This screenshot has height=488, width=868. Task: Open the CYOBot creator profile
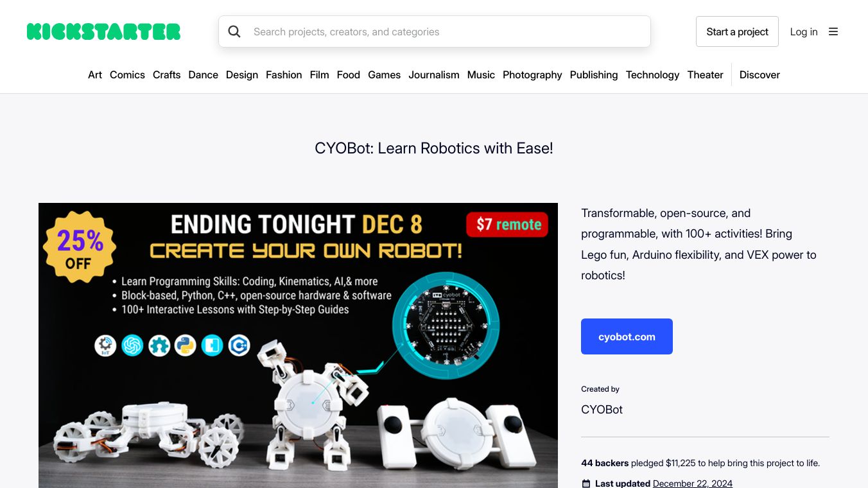(x=602, y=410)
